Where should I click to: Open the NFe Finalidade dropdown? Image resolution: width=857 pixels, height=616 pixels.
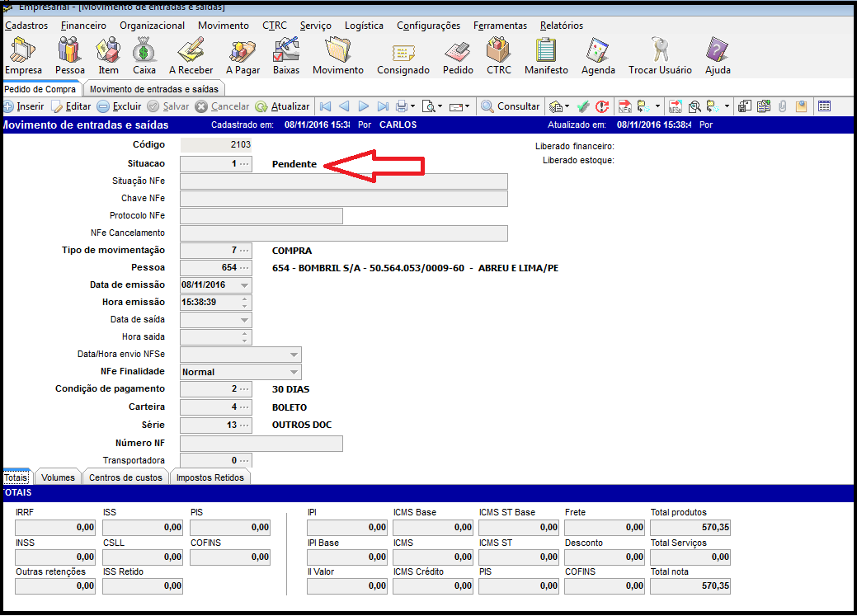point(294,372)
